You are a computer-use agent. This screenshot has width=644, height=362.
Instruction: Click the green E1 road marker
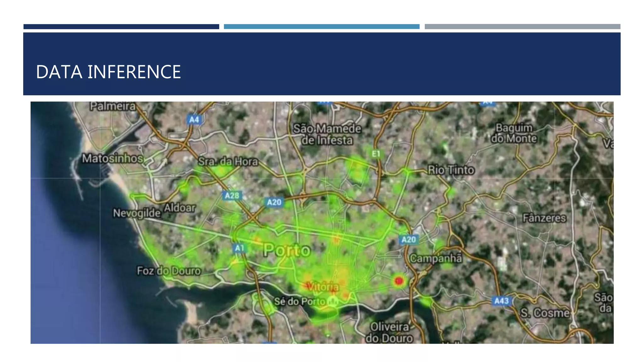coord(376,154)
